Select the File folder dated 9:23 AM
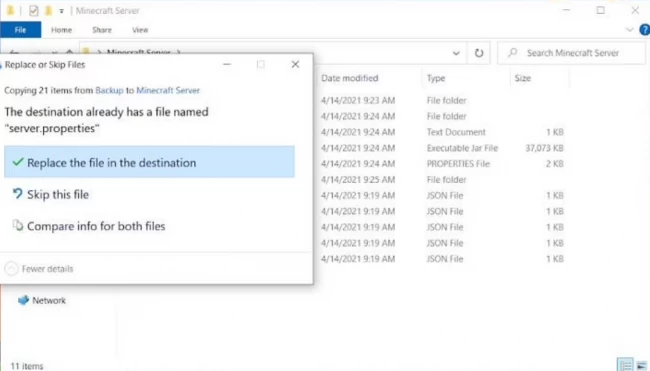 [x=442, y=100]
